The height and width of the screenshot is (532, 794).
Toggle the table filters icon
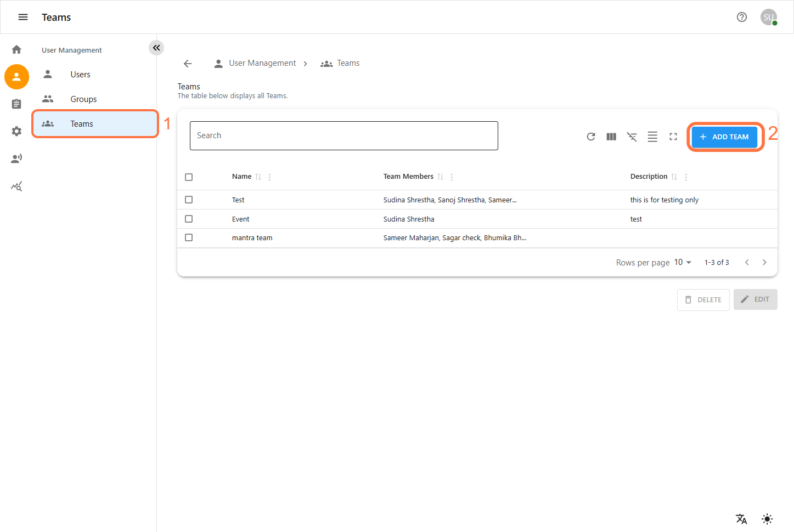pyautogui.click(x=632, y=137)
